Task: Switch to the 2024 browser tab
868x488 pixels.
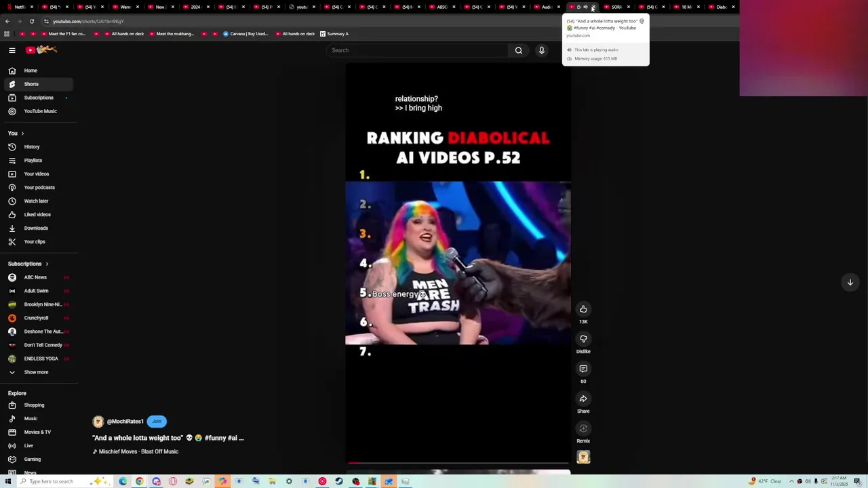Action: pos(195,7)
